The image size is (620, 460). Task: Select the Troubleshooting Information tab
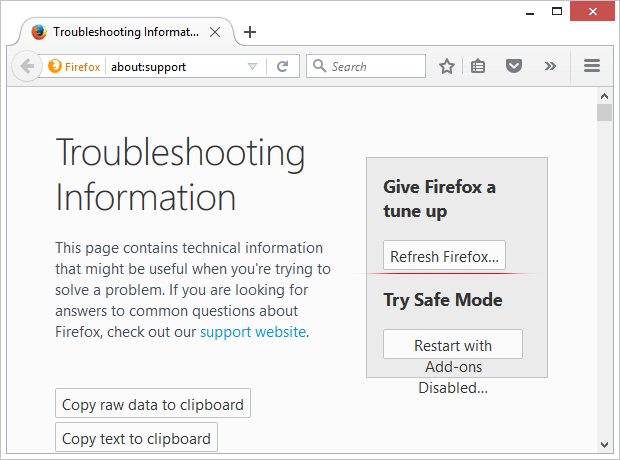pos(126,32)
